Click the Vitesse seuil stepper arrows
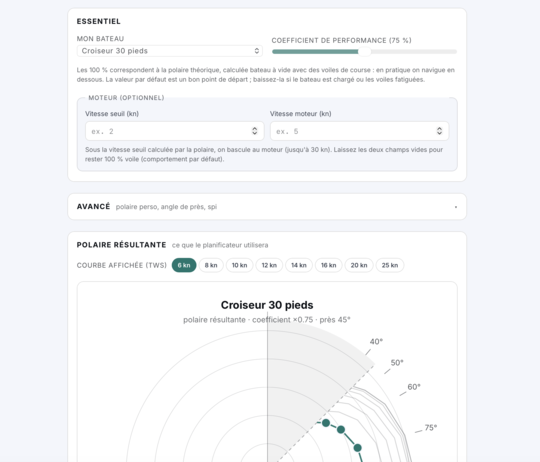The height and width of the screenshot is (462, 540). (255, 131)
